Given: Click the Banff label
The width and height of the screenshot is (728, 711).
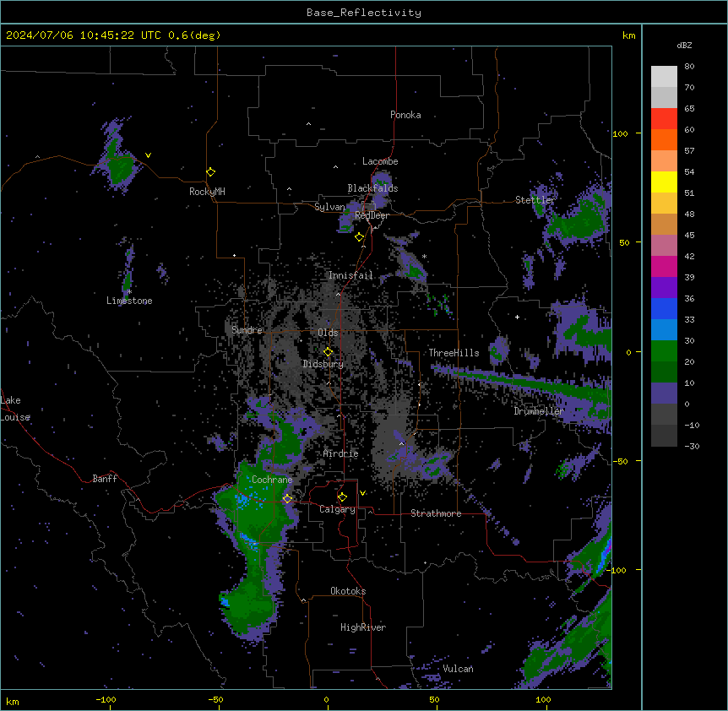Looking at the screenshot, I should pos(105,479).
